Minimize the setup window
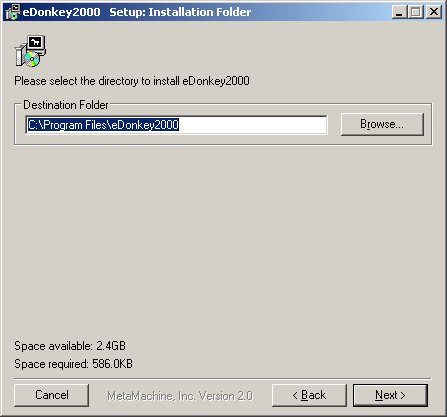The height and width of the screenshot is (417, 447). (399, 12)
